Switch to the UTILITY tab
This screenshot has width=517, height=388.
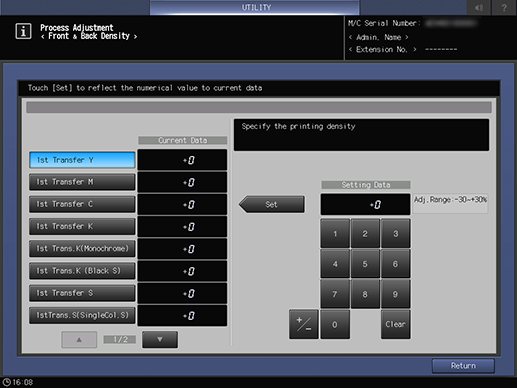click(x=255, y=7)
